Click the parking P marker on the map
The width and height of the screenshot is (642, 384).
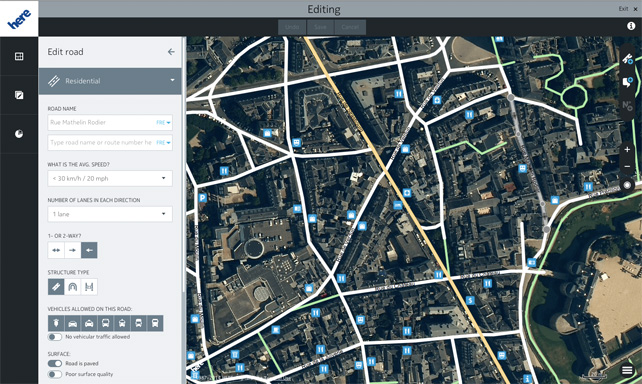tap(202, 198)
